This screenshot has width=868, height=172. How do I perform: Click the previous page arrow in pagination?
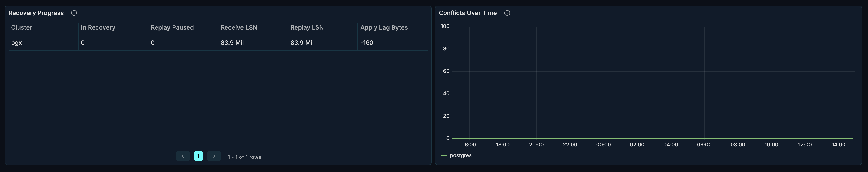coord(183,156)
